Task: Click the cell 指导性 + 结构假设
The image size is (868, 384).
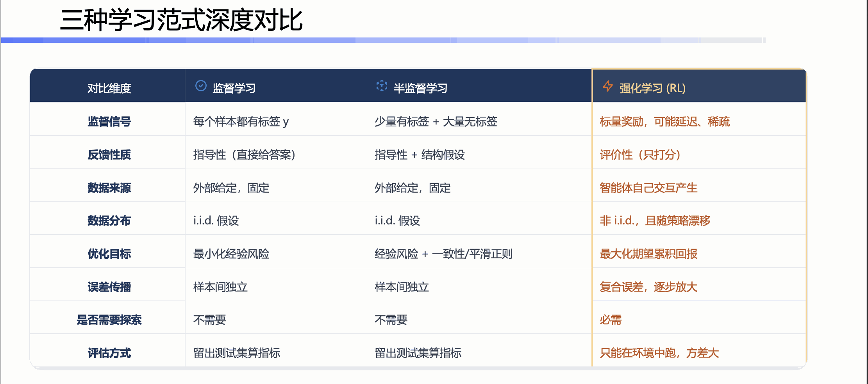Action: pyautogui.click(x=420, y=155)
